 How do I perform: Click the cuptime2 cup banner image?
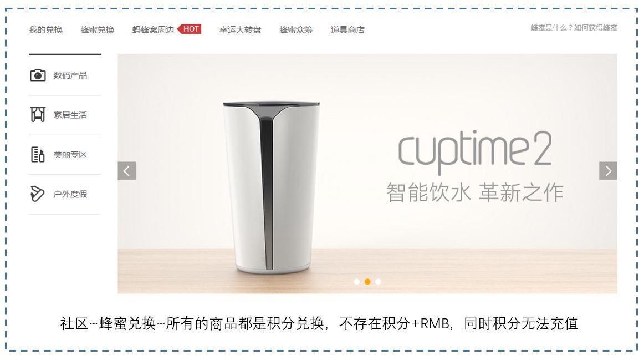[x=367, y=174]
